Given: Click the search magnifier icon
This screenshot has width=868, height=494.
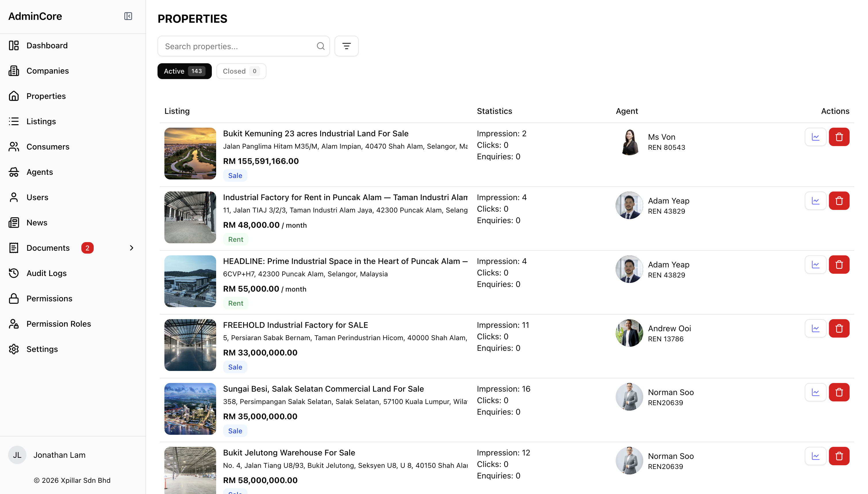Looking at the screenshot, I should (320, 46).
